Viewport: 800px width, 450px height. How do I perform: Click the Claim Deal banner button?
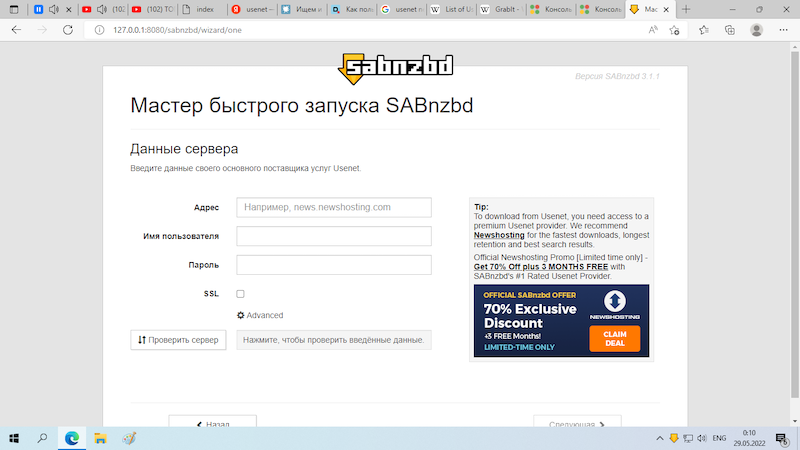614,338
